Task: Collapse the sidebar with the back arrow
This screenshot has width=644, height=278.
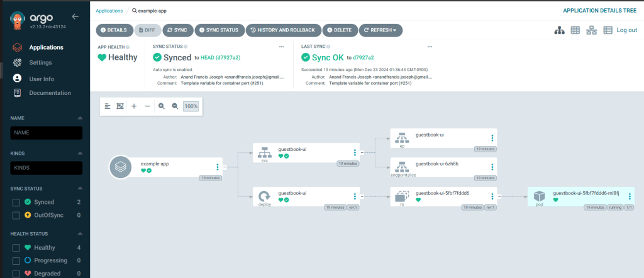Action: [x=75, y=16]
